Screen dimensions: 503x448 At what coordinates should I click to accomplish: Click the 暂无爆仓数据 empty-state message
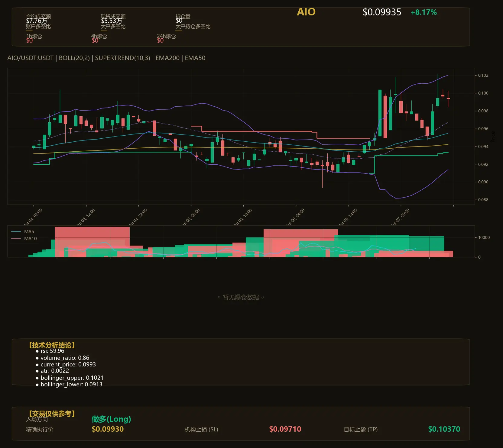[241, 297]
